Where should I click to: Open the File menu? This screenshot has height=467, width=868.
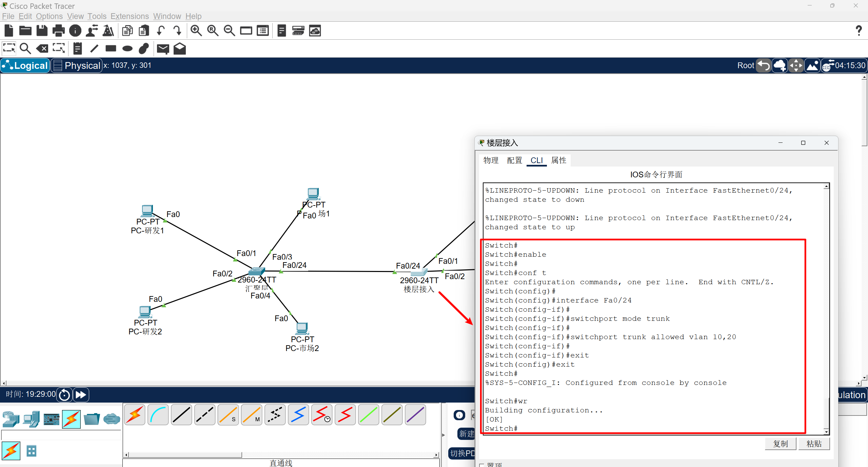pos(8,16)
